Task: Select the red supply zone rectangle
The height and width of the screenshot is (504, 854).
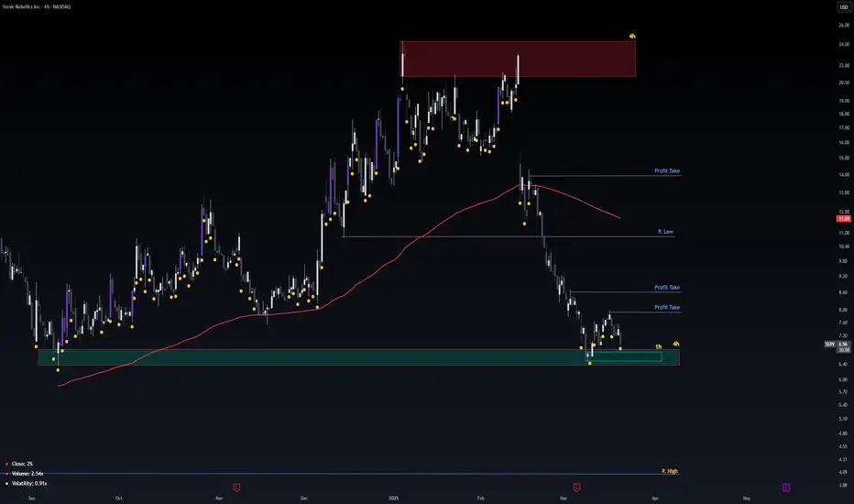Action: click(x=518, y=59)
